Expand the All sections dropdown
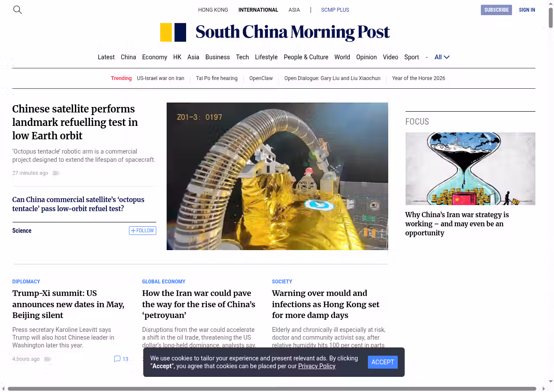554x392 pixels. [x=442, y=57]
